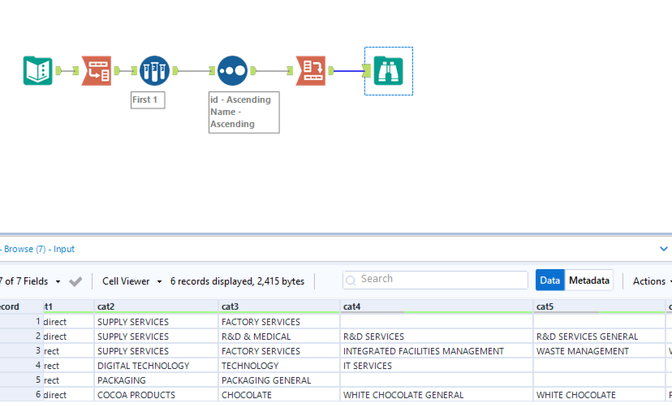Click the checkmark apply fields icon
Image resolution: width=672 pixels, height=406 pixels.
[x=75, y=282]
